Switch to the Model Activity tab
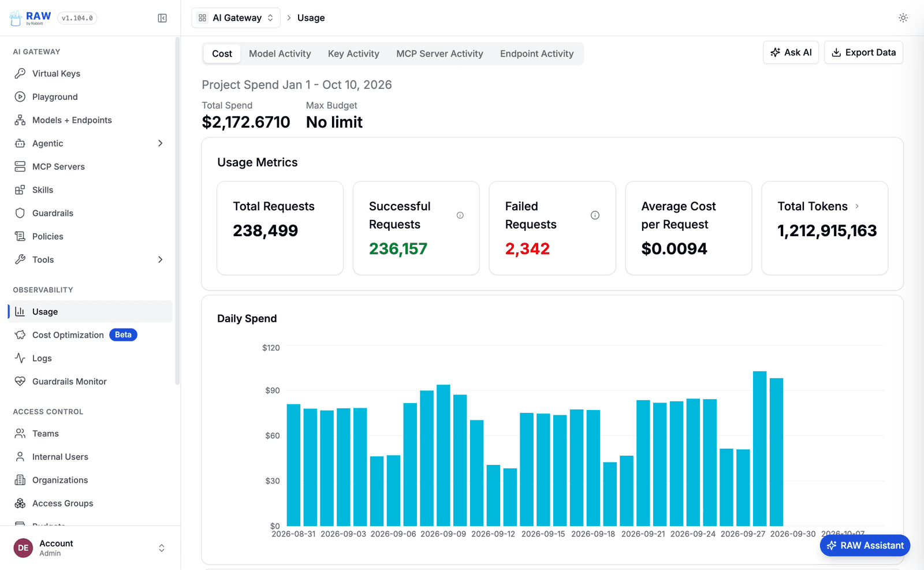Image resolution: width=924 pixels, height=570 pixels. (280, 54)
